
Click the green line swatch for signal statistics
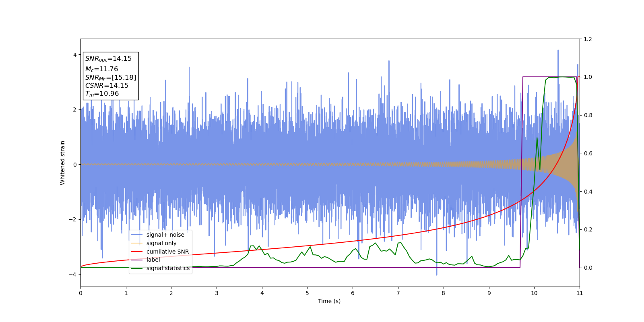(137, 268)
